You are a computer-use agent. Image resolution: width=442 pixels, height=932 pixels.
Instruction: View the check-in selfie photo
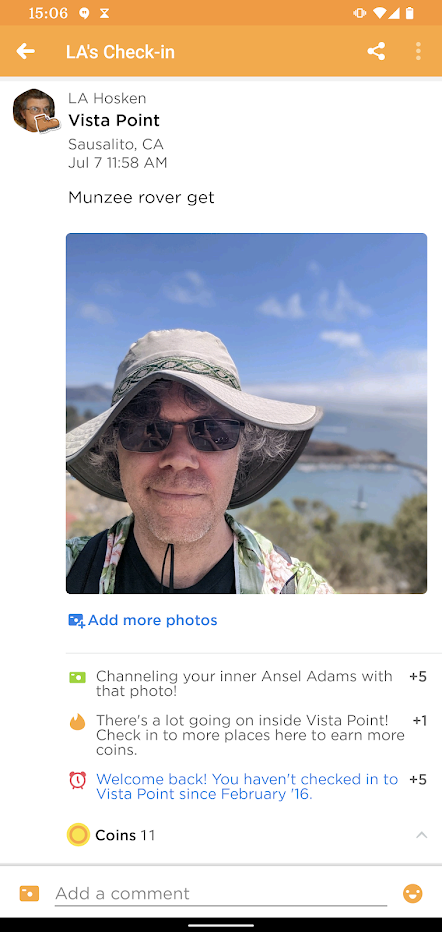(x=246, y=413)
